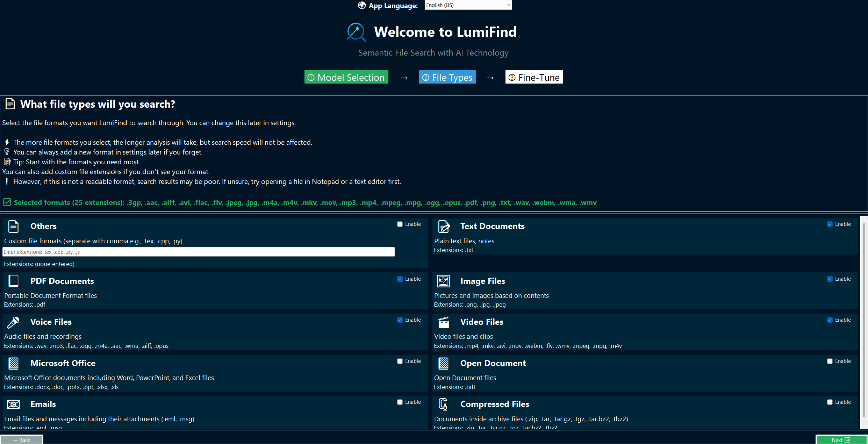Click Voice Files extensions list text
The height and width of the screenshot is (444, 868).
coord(86,346)
